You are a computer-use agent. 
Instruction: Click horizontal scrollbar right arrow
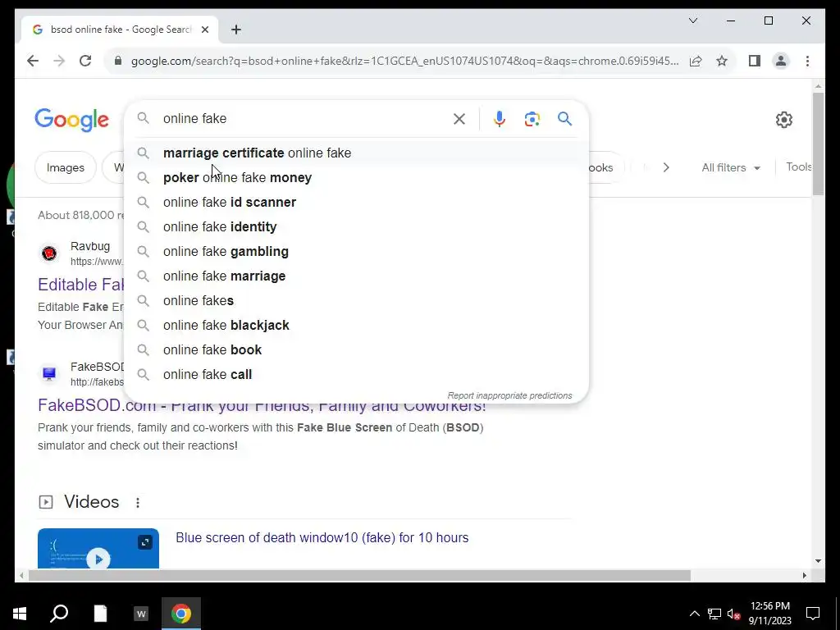tap(805, 576)
